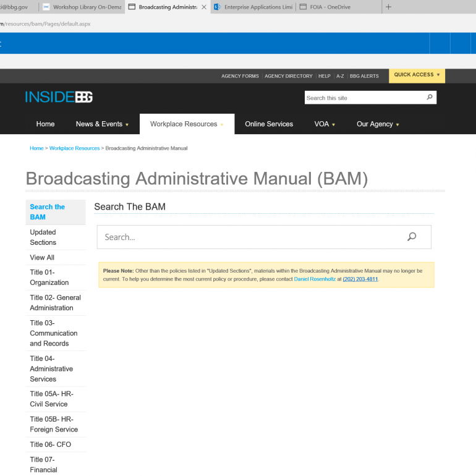
Task: Open View All in sidebar
Action: [x=56, y=257]
